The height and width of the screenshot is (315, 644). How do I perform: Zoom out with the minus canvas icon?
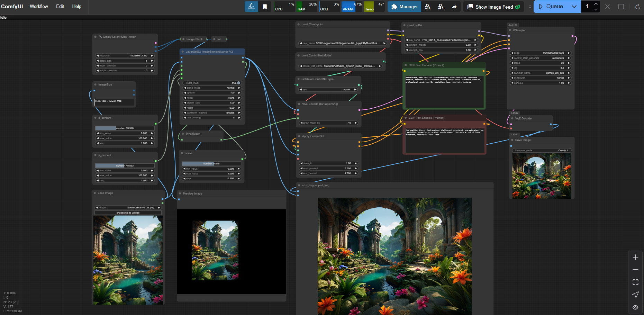click(635, 270)
